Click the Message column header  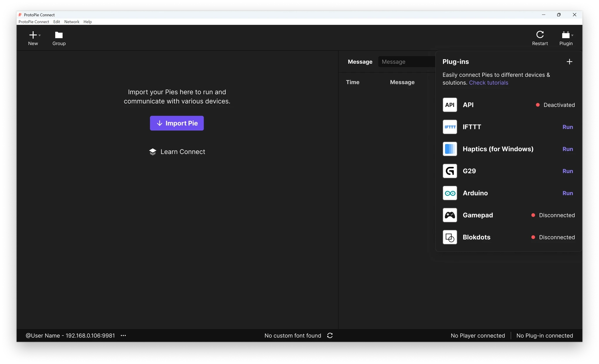click(402, 82)
